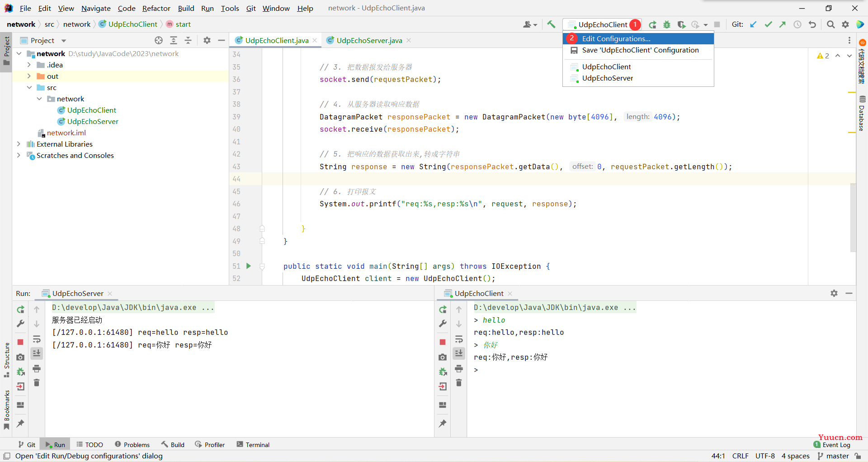Open Search Everywhere magnifier icon
Viewport: 868px width, 462px height.
pyautogui.click(x=830, y=24)
